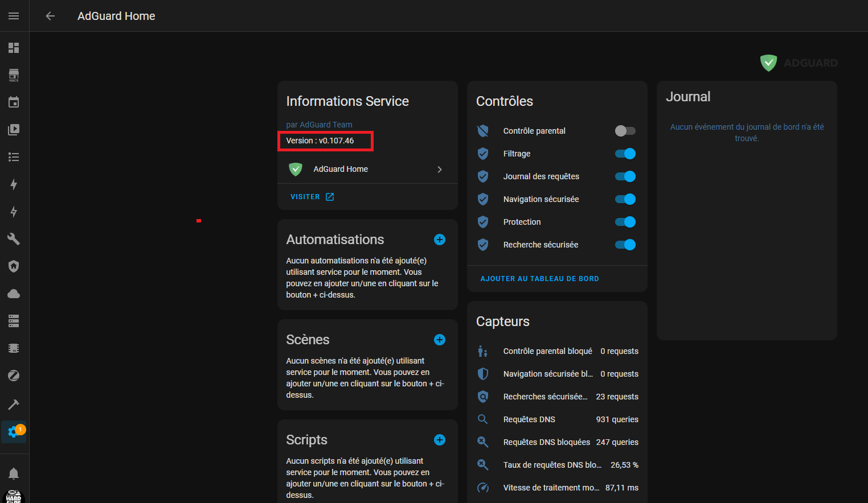Image resolution: width=868 pixels, height=503 pixels.
Task: Open HACS store from the sidebar
Action: [x=14, y=75]
